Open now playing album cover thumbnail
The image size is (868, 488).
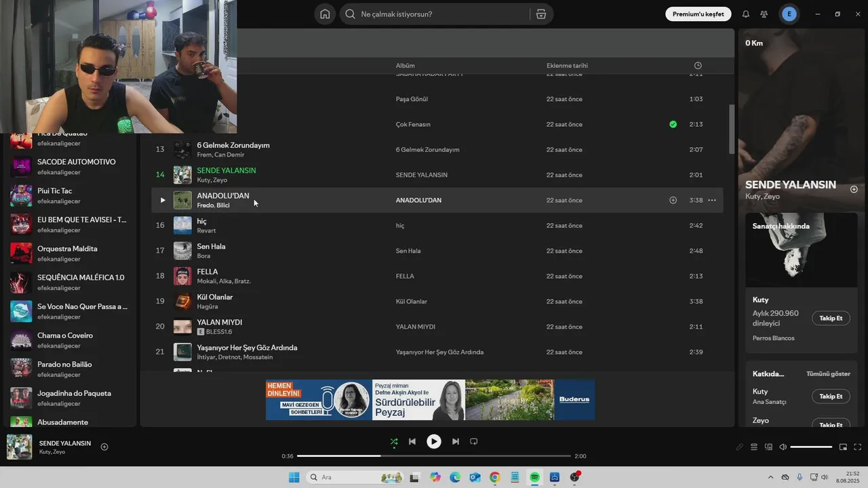point(20,447)
